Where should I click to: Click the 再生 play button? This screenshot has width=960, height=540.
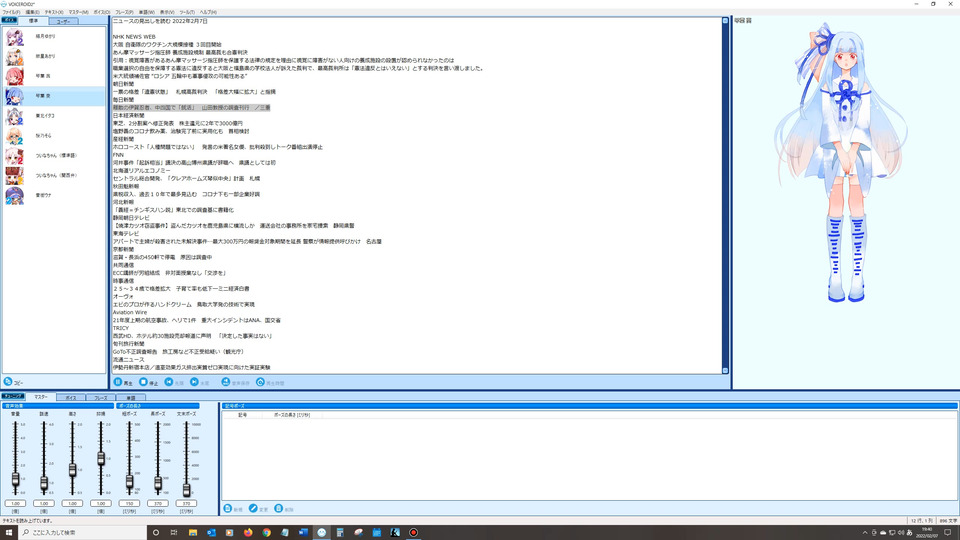[118, 382]
